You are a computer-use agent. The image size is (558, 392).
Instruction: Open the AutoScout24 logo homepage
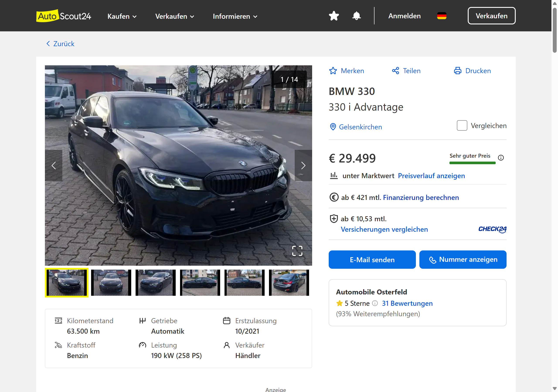point(63,16)
